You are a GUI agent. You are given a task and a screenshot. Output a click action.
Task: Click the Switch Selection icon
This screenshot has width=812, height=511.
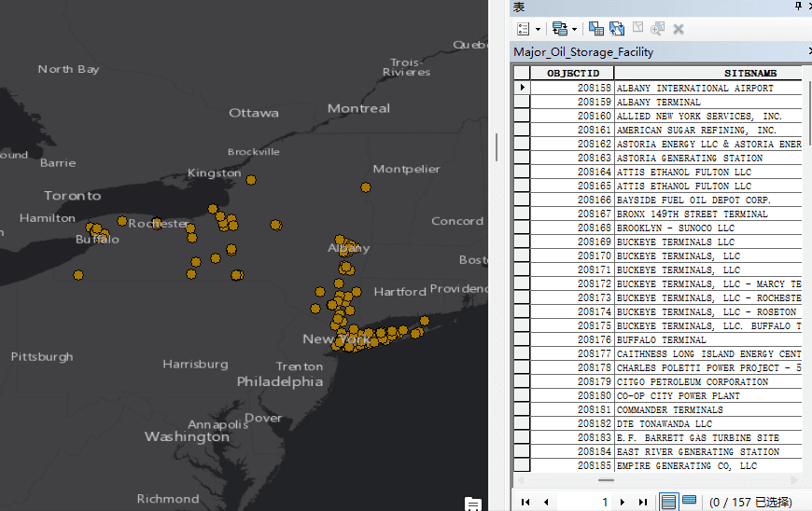617,29
